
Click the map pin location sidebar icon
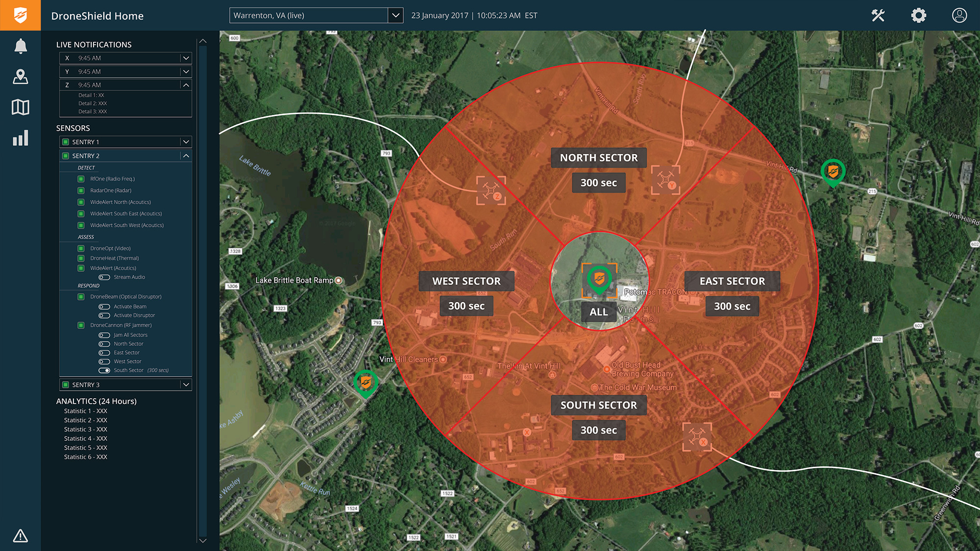21,77
